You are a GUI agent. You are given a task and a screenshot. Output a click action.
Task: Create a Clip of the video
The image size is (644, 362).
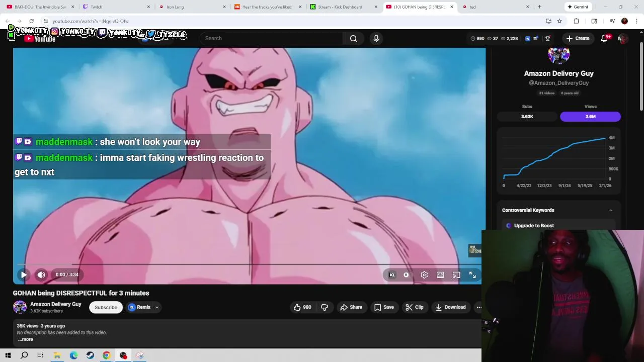tap(415, 307)
